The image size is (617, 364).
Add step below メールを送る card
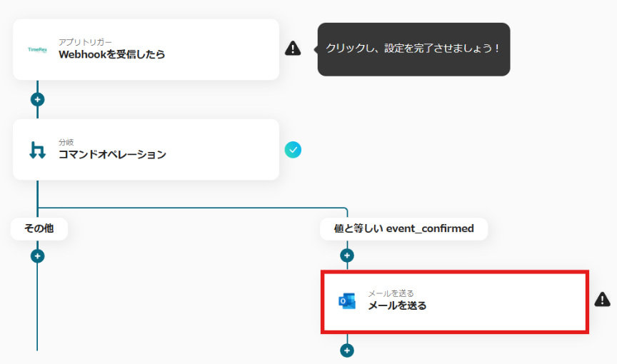[347, 350]
